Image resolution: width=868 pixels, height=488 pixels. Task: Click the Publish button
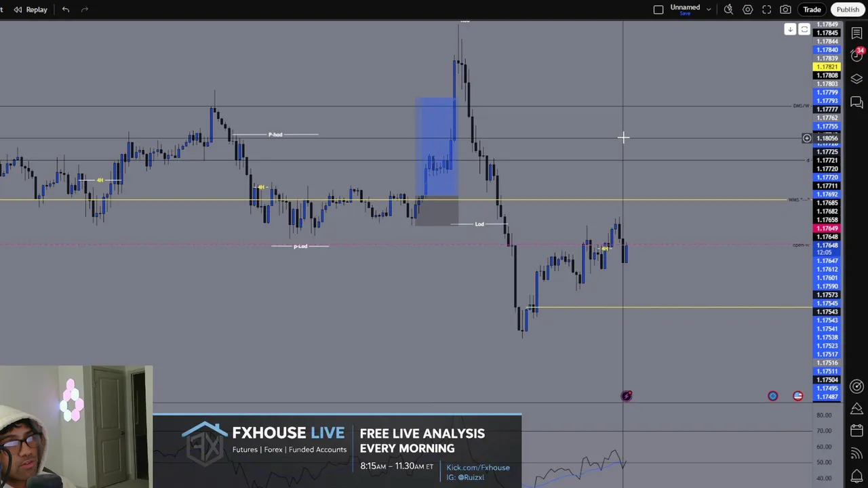pyautogui.click(x=848, y=9)
